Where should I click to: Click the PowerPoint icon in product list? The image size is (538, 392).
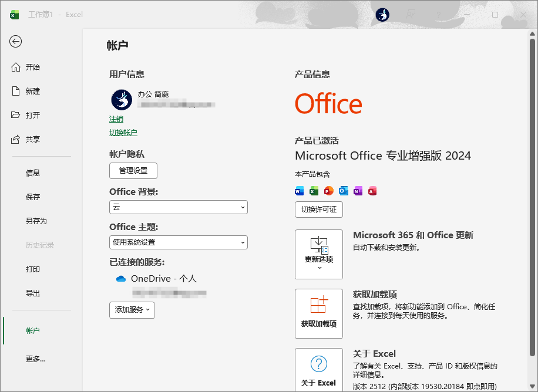(x=328, y=191)
